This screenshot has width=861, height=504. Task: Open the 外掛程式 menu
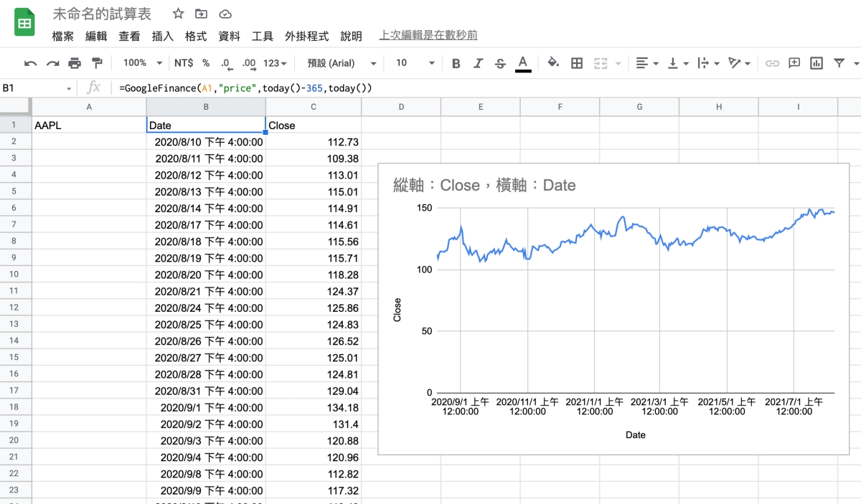(x=306, y=36)
